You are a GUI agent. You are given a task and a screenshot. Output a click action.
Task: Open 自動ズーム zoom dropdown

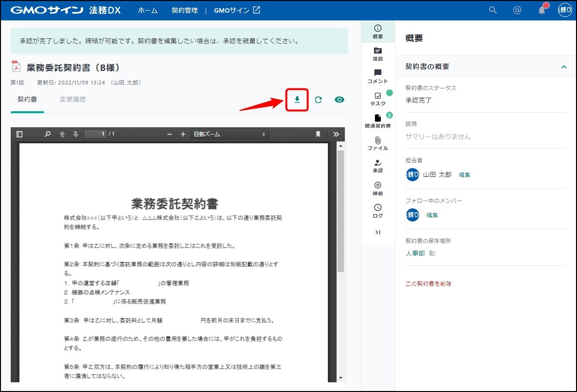(230, 135)
